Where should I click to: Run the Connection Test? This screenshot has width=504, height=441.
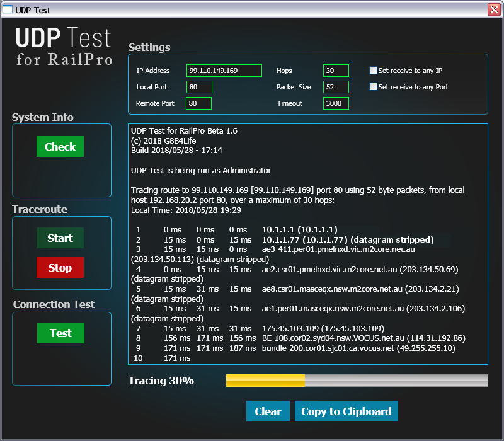[x=60, y=333]
